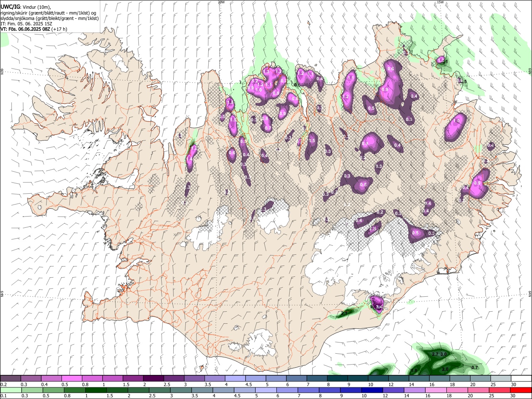The height and width of the screenshot is (399, 532).
Task: Click the '0.2' label in snow legend
Action: pyautogui.click(x=3, y=384)
